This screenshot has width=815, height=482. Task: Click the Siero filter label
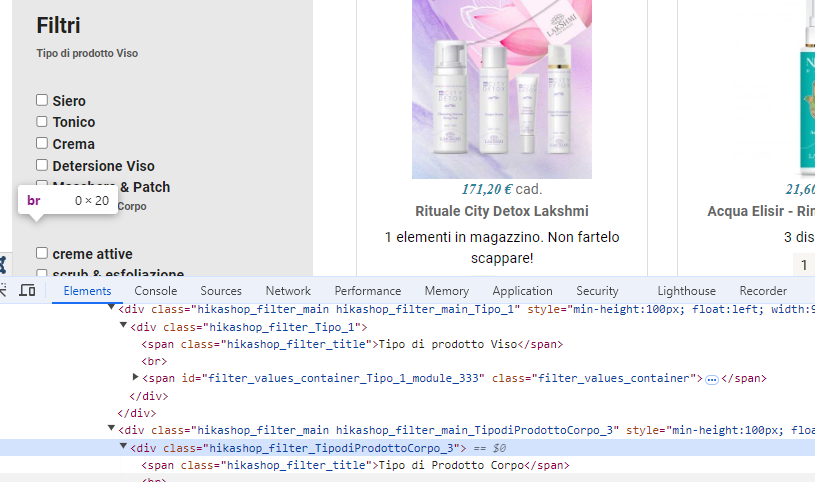coord(69,101)
